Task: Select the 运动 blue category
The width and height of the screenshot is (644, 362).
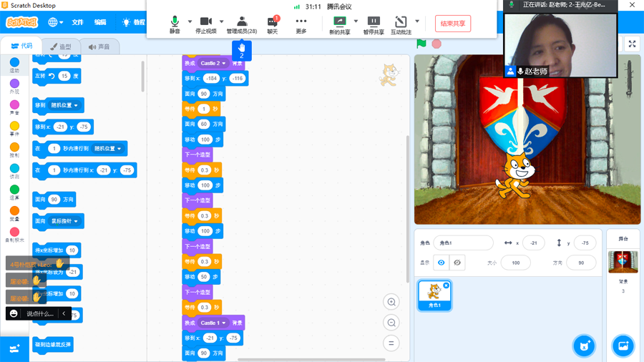Action: 14,65
